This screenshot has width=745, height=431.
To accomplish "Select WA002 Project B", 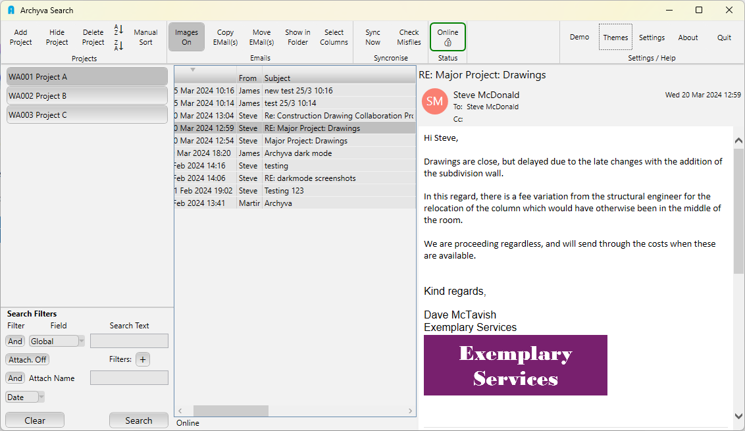I will point(87,96).
